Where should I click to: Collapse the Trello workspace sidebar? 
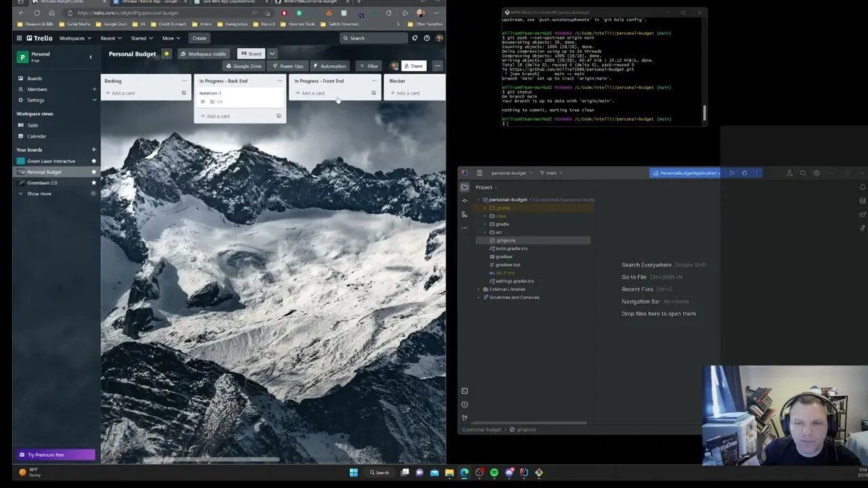click(x=91, y=57)
